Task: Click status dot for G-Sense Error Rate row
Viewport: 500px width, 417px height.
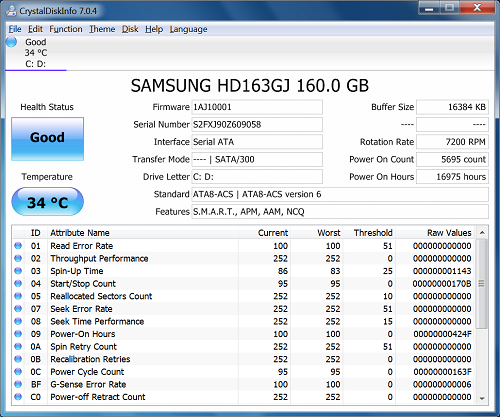Action: point(18,384)
